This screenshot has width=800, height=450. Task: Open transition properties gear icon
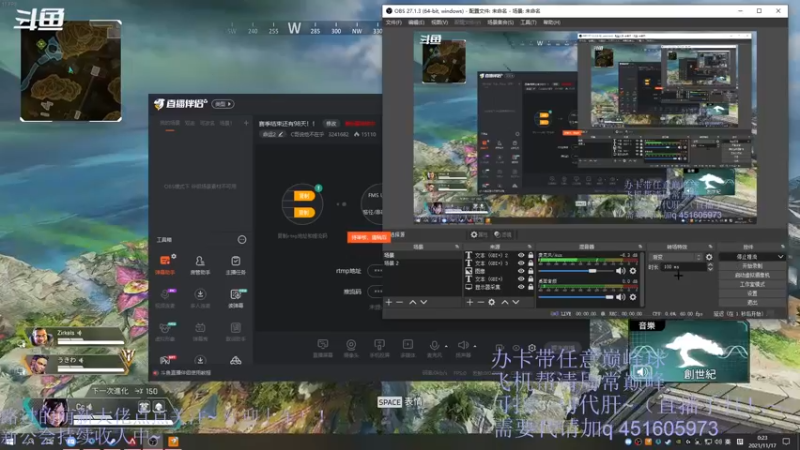[x=709, y=257]
